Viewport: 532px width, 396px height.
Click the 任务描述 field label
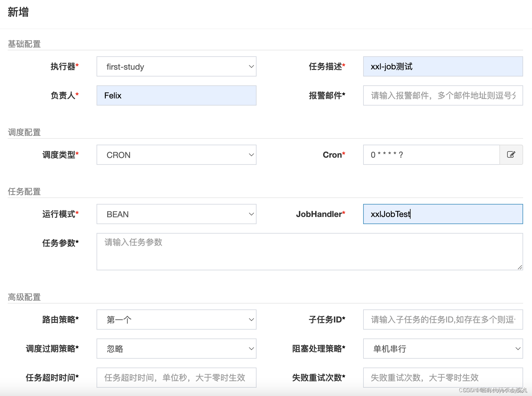pos(327,66)
